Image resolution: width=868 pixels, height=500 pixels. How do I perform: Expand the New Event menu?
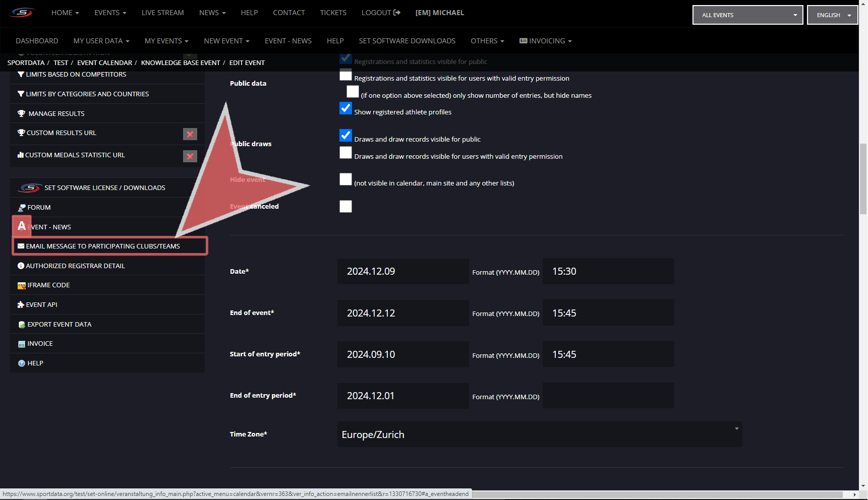[226, 41]
